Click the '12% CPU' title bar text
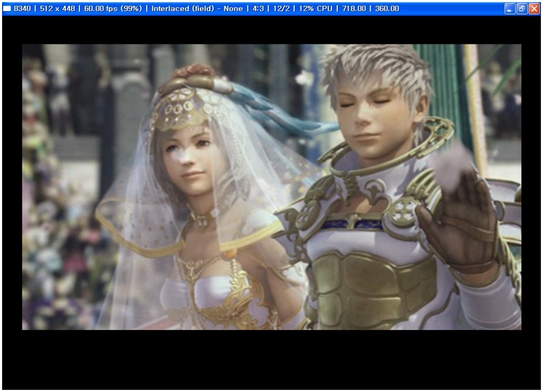 pyautogui.click(x=316, y=8)
